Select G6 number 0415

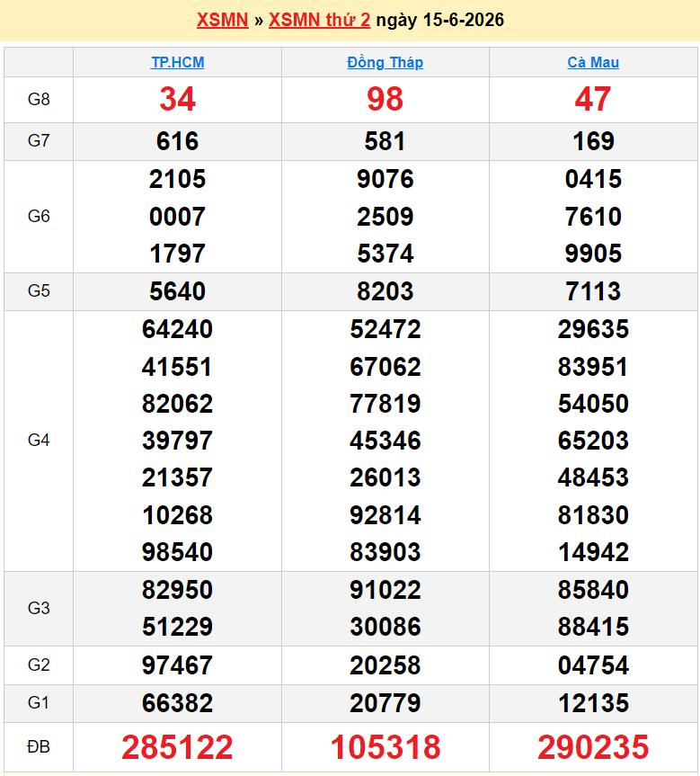click(x=593, y=179)
